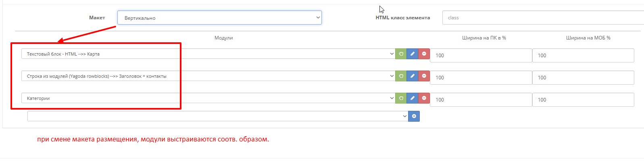Add a new module with the blue plus
644x164 pixels.
pos(414,116)
